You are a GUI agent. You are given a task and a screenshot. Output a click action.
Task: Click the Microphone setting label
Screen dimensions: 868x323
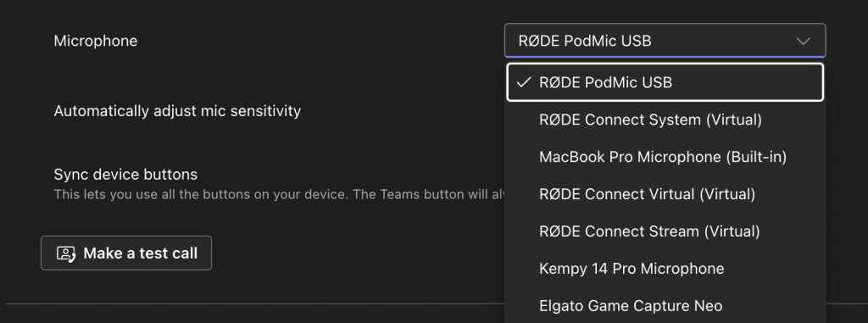[x=95, y=41]
